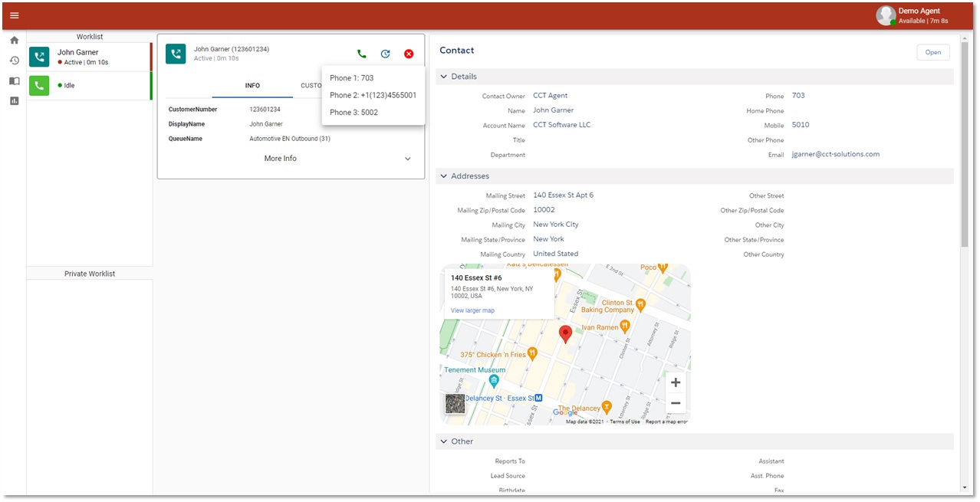The image size is (980, 502).
Task: Click Report a map error
Action: click(666, 422)
